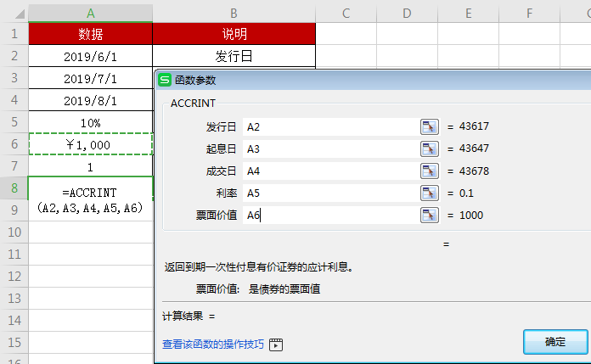Click cell B2 containing 发行日
The height and width of the screenshot is (364, 591).
click(x=234, y=56)
